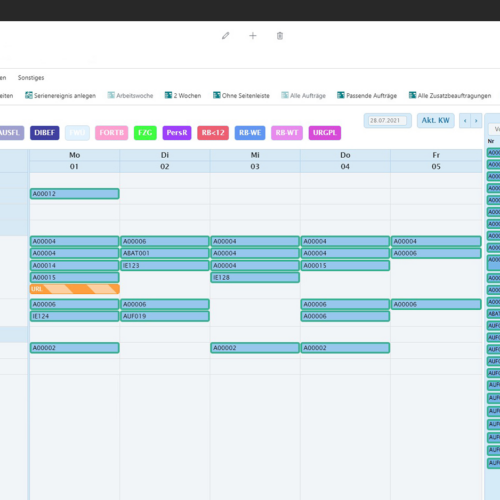Click the plus add icon
Viewport: 500px width, 500px height.
click(253, 36)
